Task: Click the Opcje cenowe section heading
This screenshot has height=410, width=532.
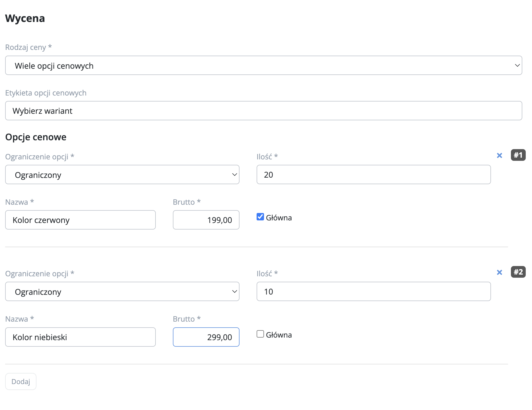Action: pos(36,137)
